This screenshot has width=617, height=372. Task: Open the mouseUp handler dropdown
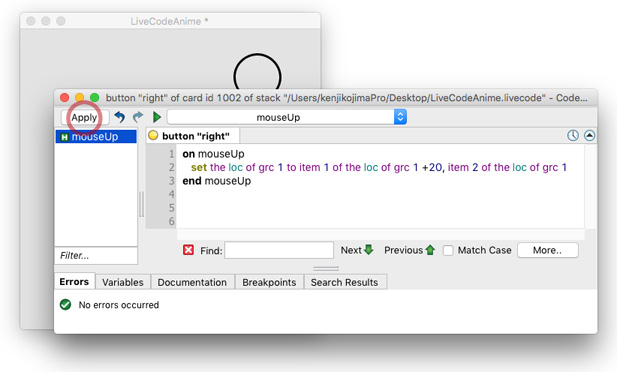click(287, 117)
